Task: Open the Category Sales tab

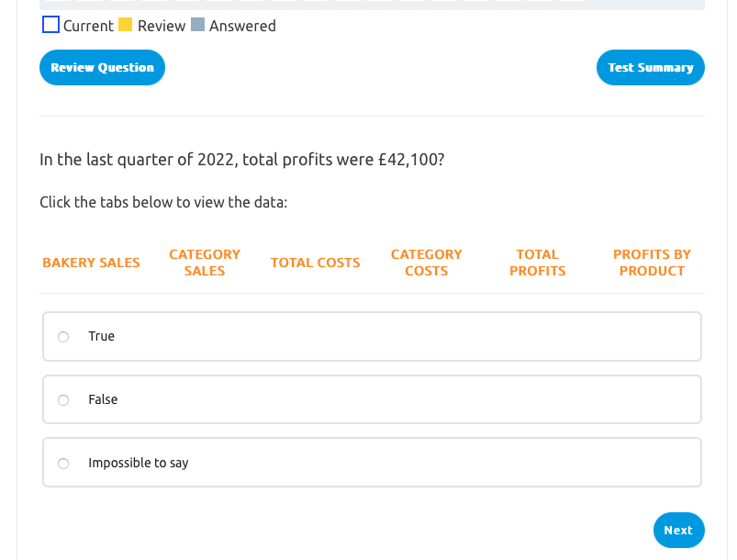Action: [x=205, y=263]
